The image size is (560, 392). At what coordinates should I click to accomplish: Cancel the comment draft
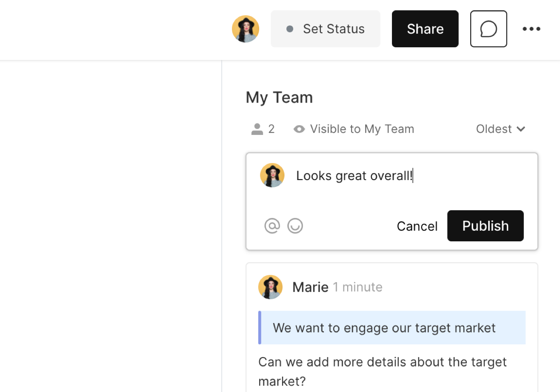417,226
